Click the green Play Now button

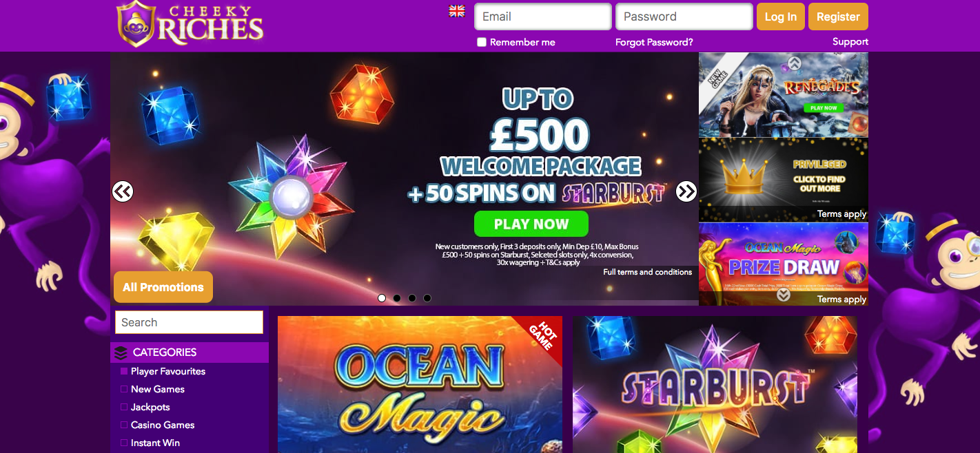pos(531,224)
